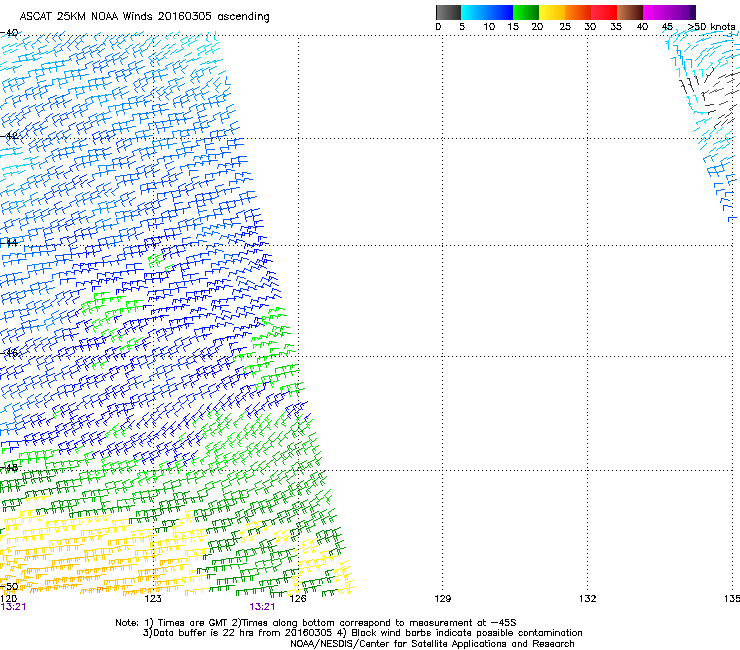Click the gray 0-5 knots color swatch

(448, 12)
